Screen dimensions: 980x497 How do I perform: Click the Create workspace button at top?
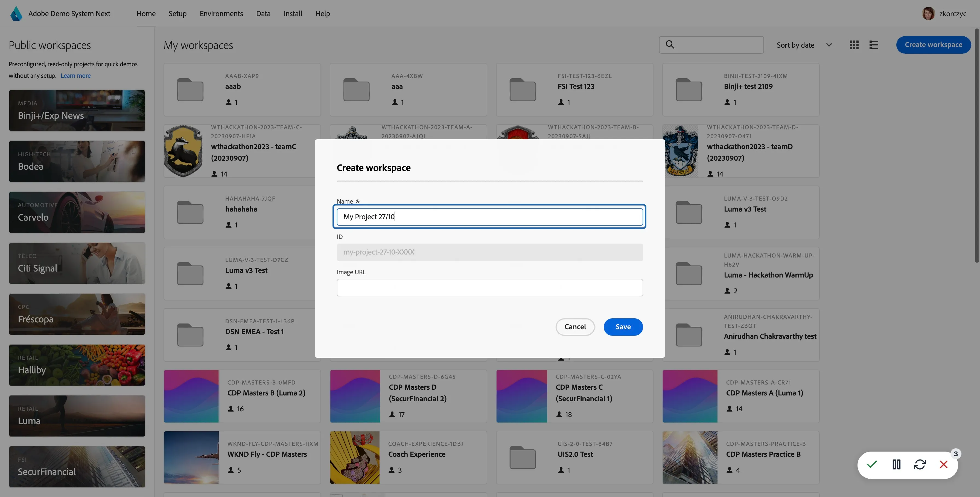[x=934, y=45]
